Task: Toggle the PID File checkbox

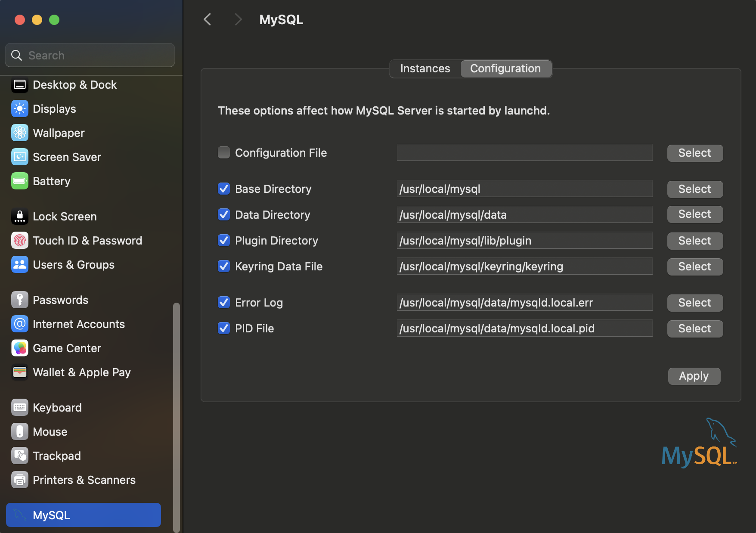Action: [x=224, y=328]
